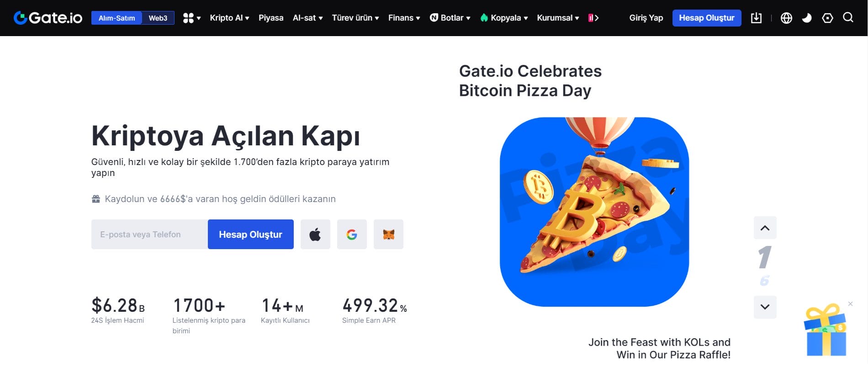Open the Piyasa menu item

click(271, 18)
